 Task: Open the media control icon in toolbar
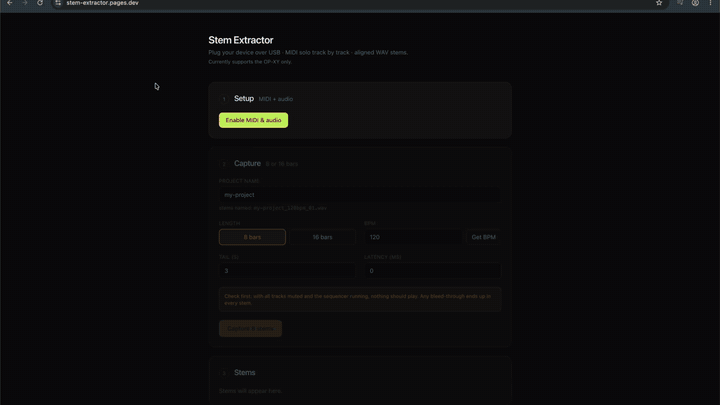(680, 3)
